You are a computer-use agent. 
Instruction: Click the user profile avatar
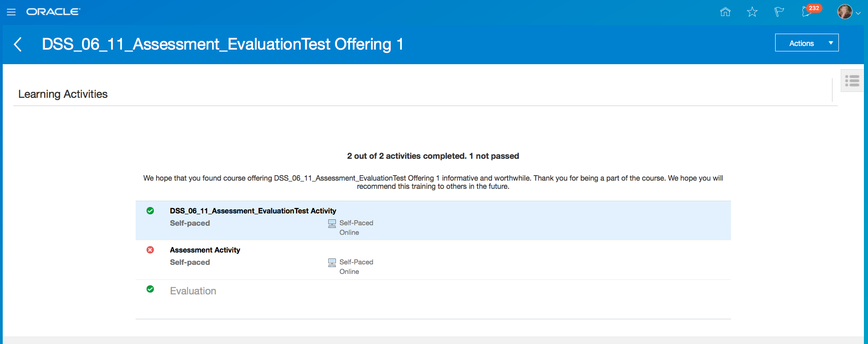tap(845, 12)
